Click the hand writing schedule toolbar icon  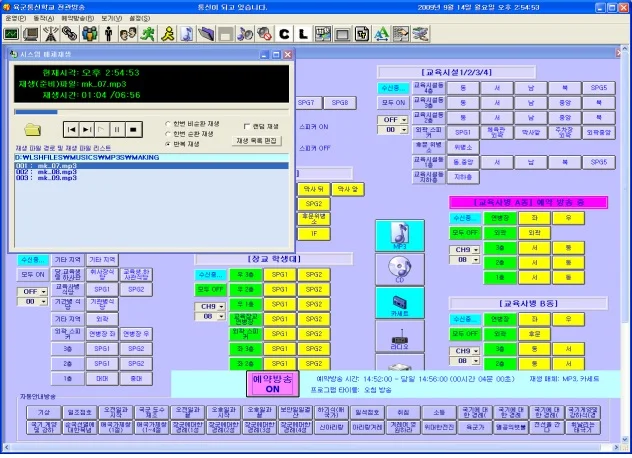pyautogui.click(x=401, y=34)
